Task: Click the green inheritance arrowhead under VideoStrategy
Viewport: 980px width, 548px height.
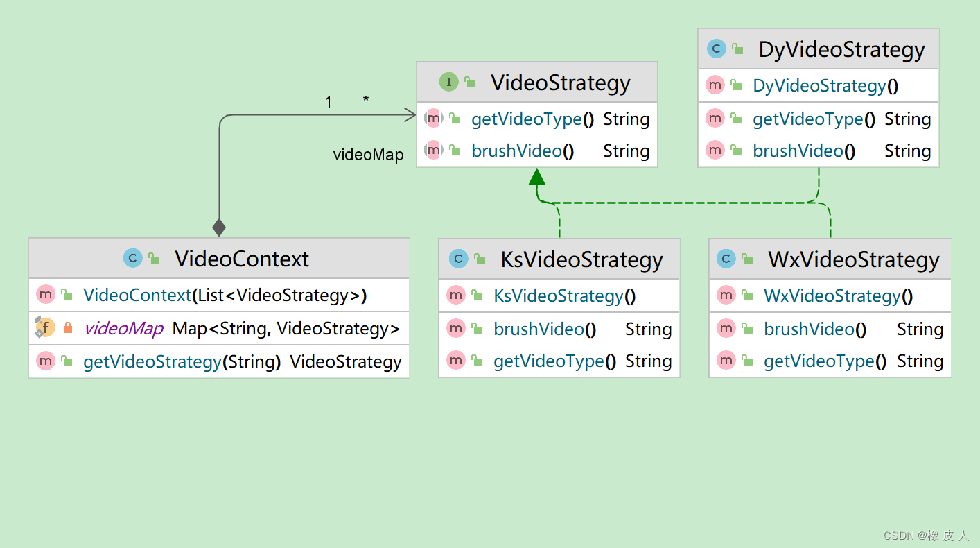Action: [537, 176]
